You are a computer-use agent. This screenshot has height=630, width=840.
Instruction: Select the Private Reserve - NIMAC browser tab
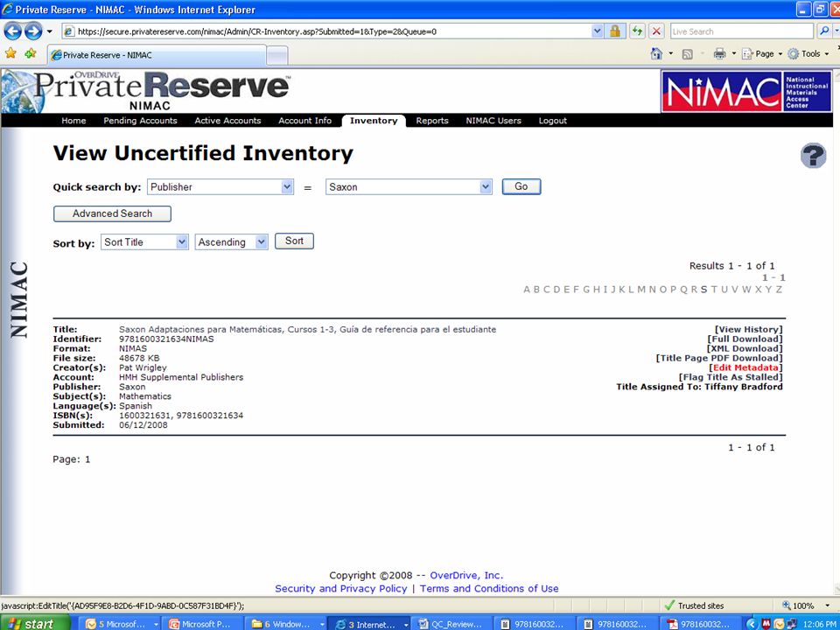(x=157, y=54)
